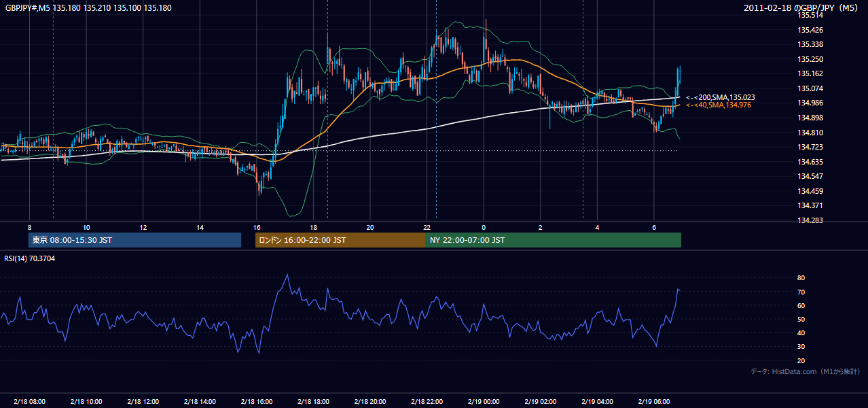This screenshot has height=408, width=868.
Task: Click price axis value 135.338
Action: click(810, 44)
